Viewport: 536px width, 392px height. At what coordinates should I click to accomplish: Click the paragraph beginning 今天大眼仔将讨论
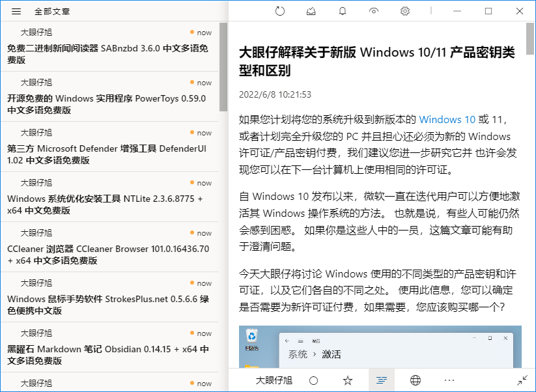[x=377, y=290]
